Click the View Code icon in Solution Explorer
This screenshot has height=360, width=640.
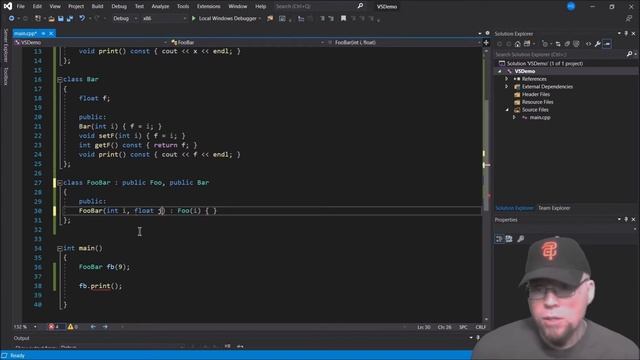pyautogui.click(x=588, y=44)
